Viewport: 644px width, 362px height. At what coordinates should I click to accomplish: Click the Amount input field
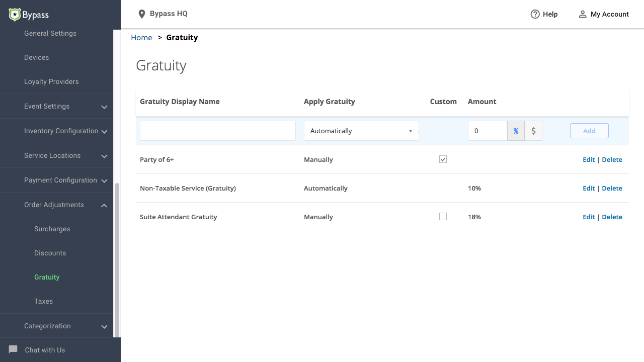(488, 131)
